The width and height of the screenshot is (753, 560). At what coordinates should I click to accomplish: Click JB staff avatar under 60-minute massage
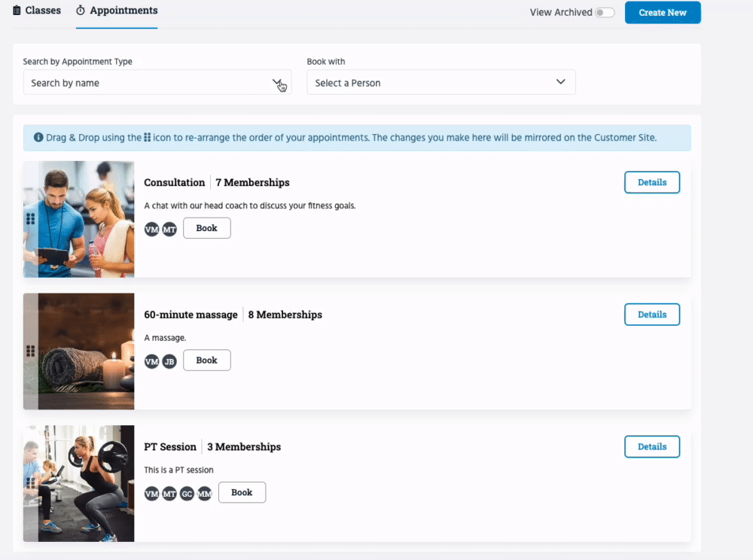click(x=169, y=361)
